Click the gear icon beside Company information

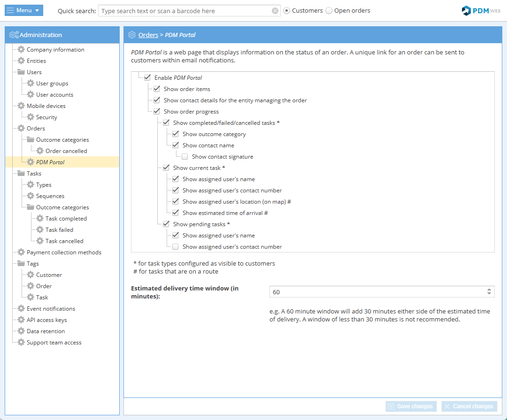(x=21, y=50)
